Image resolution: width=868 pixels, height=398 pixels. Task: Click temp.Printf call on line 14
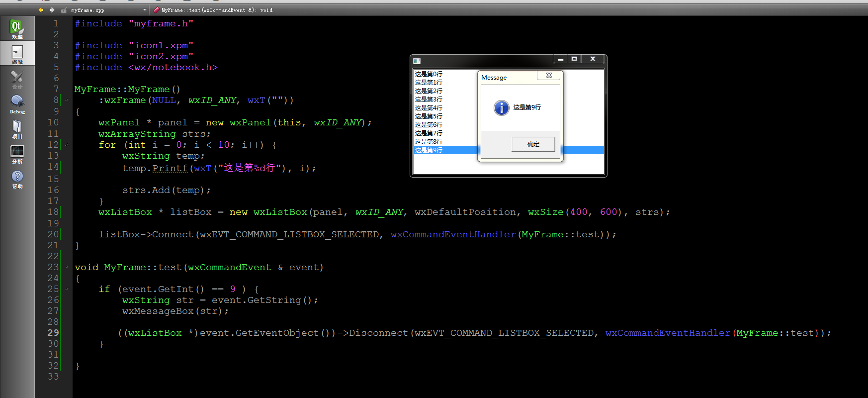[x=155, y=168]
